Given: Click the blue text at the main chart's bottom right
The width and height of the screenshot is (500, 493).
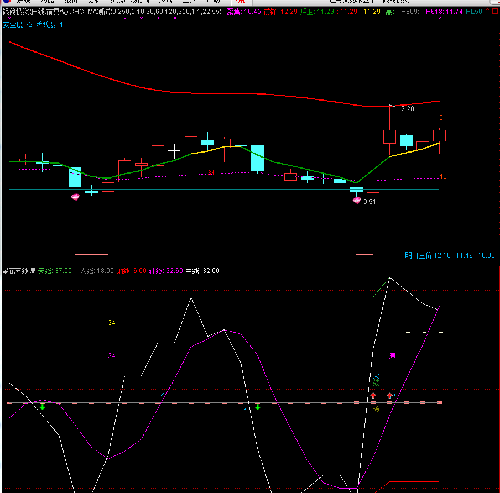Looking at the screenshot, I should point(449,256).
